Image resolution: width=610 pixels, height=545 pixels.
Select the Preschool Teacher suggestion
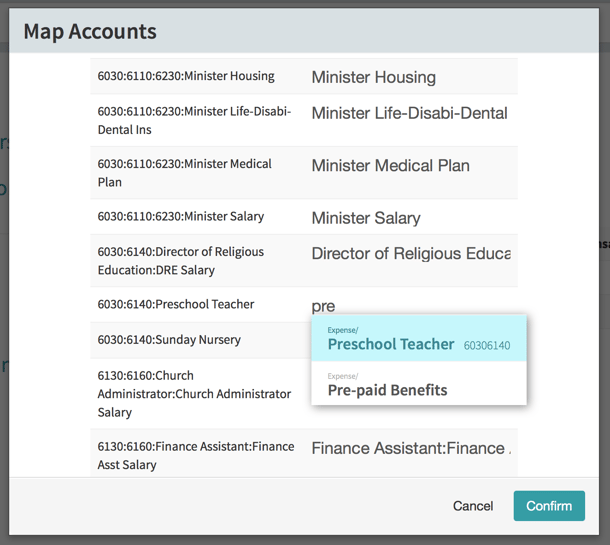[418, 338]
